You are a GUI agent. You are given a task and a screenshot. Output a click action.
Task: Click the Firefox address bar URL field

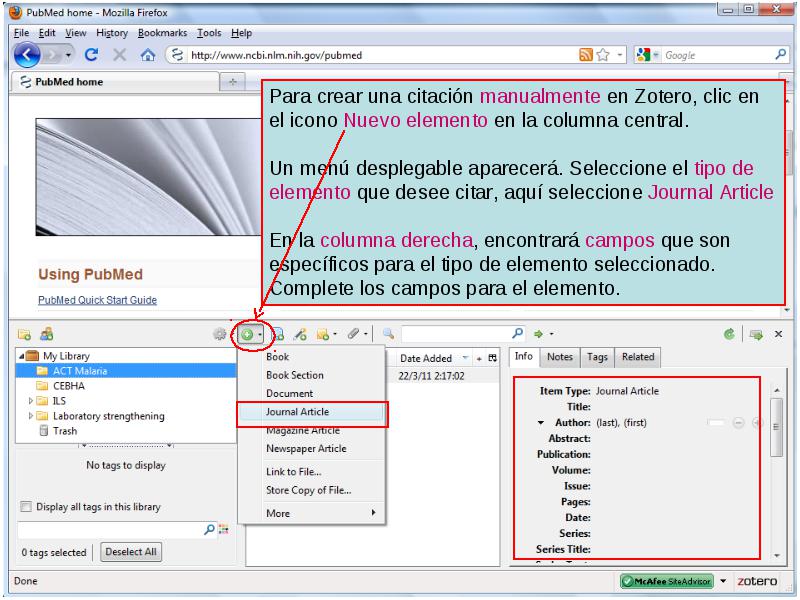click(x=383, y=55)
